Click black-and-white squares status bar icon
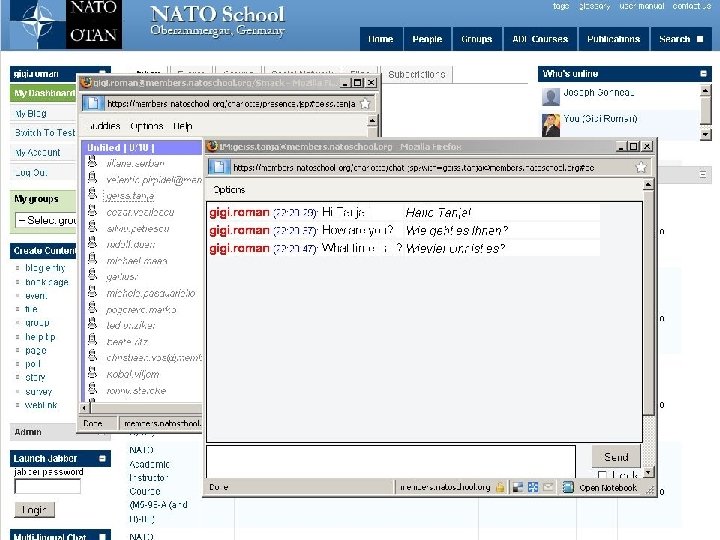Viewport: 720px width, 540px height. [518, 487]
